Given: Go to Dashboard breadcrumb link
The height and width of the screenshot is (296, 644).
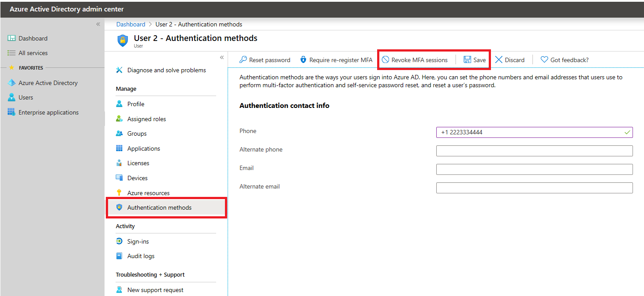Looking at the screenshot, I should point(131,24).
